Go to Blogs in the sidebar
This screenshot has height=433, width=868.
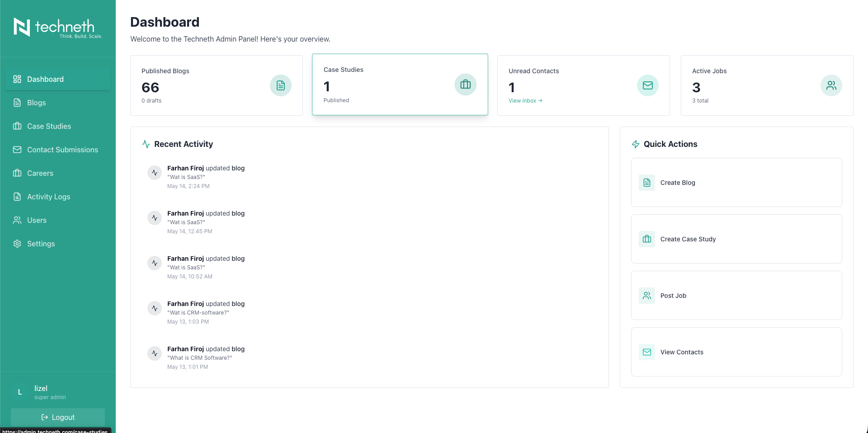point(58,103)
